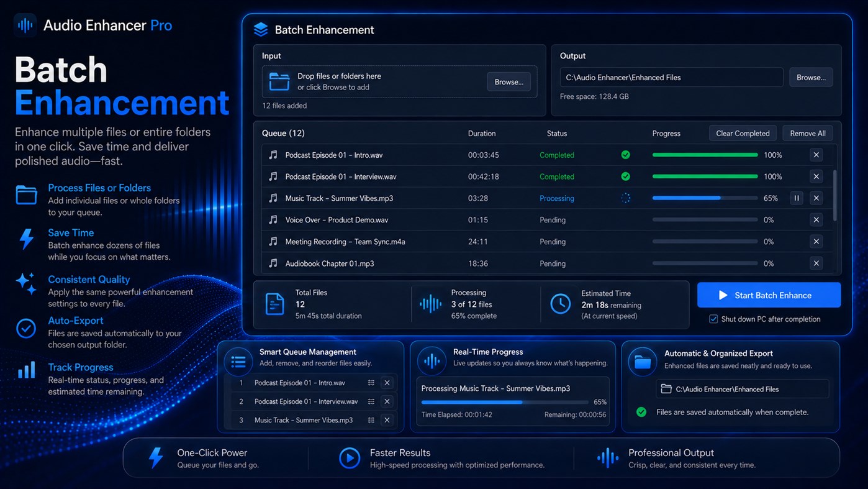The height and width of the screenshot is (489, 868).
Task: Select Meeting Recording – Team Sync.m4a file name
Action: coord(345,242)
